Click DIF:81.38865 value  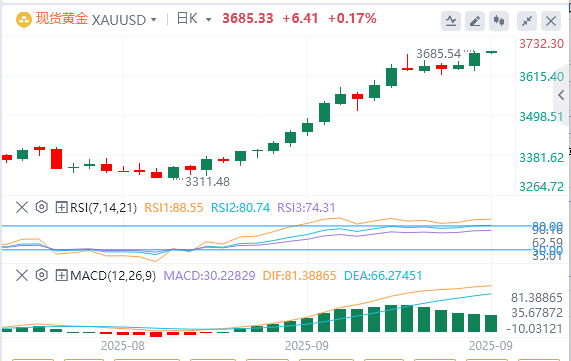299,275
